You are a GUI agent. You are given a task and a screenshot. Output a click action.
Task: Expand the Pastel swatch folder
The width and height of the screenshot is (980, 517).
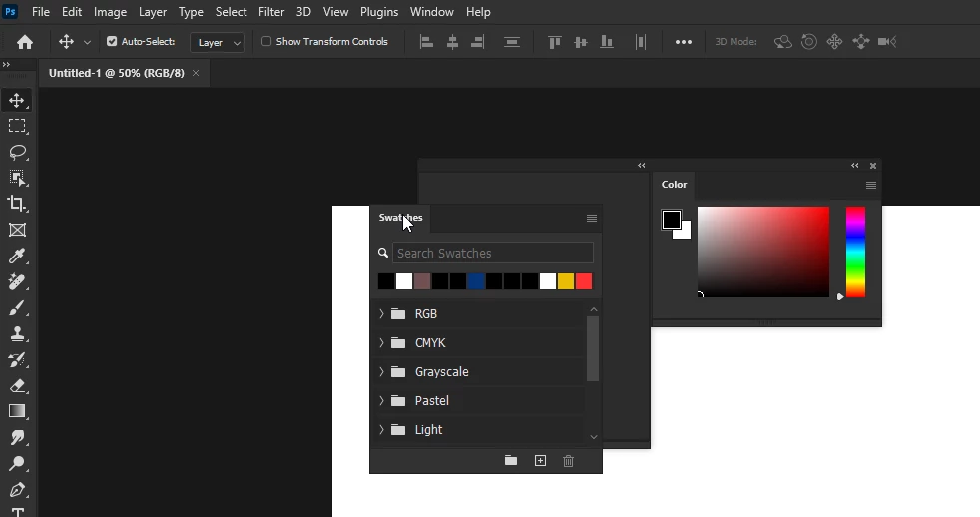click(381, 400)
